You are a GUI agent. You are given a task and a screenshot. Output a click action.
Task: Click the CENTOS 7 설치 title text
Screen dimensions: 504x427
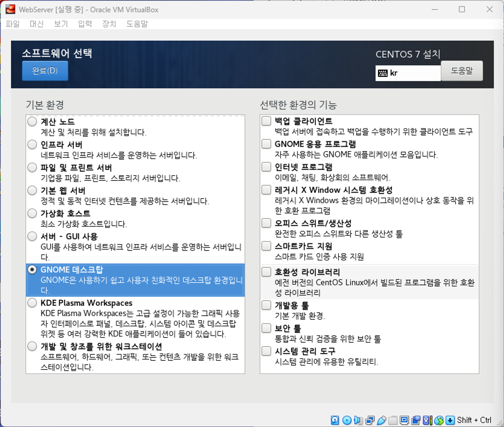(x=408, y=54)
